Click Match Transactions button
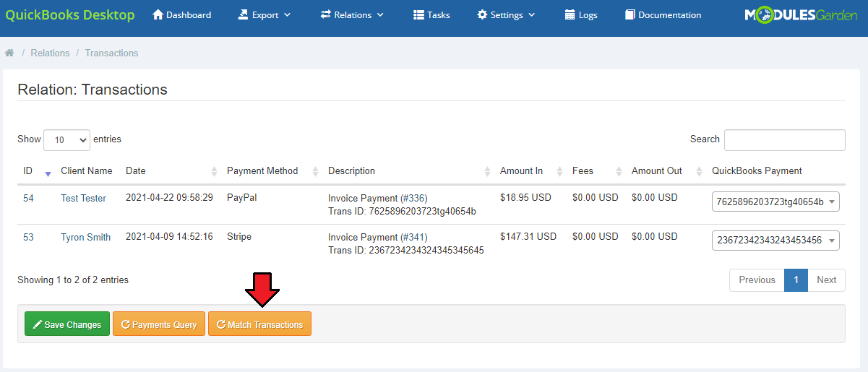868x372 pixels. pos(259,324)
